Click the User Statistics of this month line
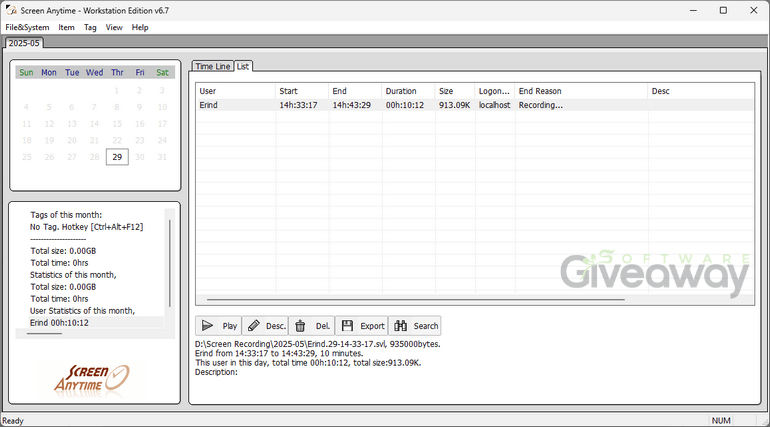 82,311
